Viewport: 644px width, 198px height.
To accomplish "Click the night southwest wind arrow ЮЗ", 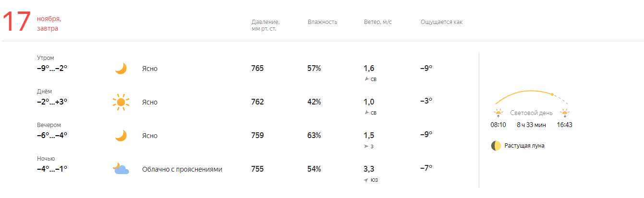I will 367,180.
